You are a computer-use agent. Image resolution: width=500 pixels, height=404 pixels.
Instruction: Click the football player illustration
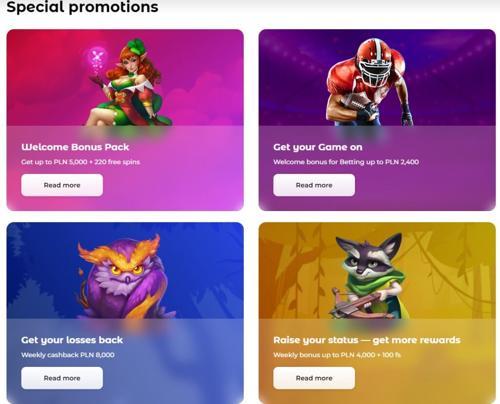click(370, 82)
